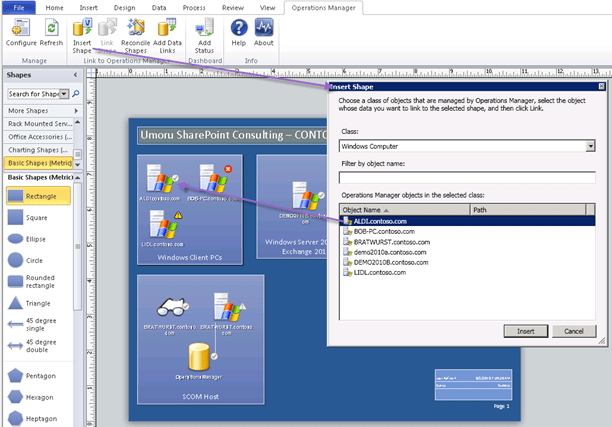Image resolution: width=612 pixels, height=427 pixels.
Task: Select the Rounded rectangle shape
Action: point(31,281)
